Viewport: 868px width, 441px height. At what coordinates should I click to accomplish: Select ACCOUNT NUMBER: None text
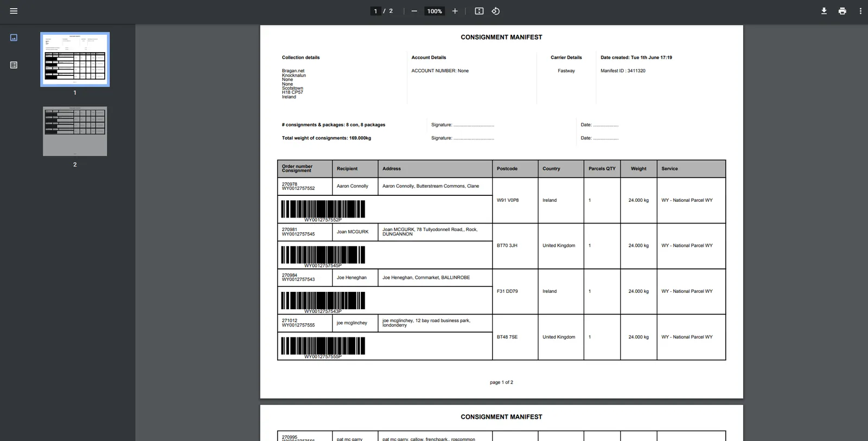[x=440, y=71]
